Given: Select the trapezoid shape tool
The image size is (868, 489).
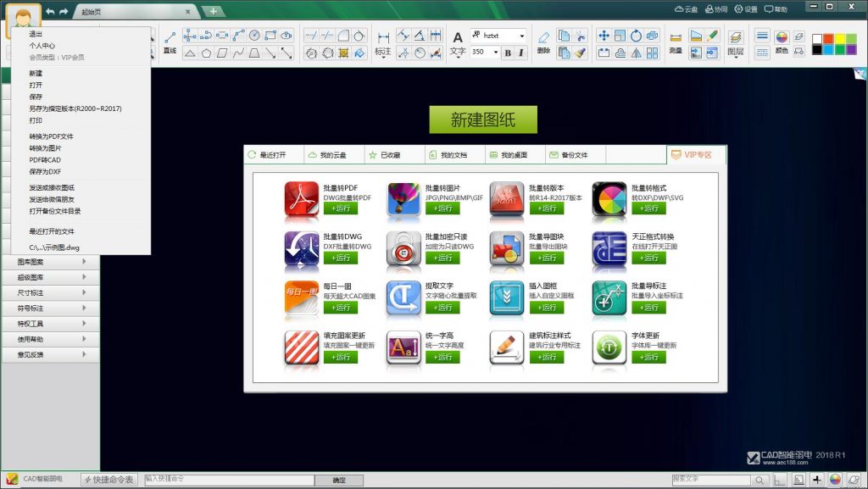Looking at the screenshot, I should click(x=254, y=53).
